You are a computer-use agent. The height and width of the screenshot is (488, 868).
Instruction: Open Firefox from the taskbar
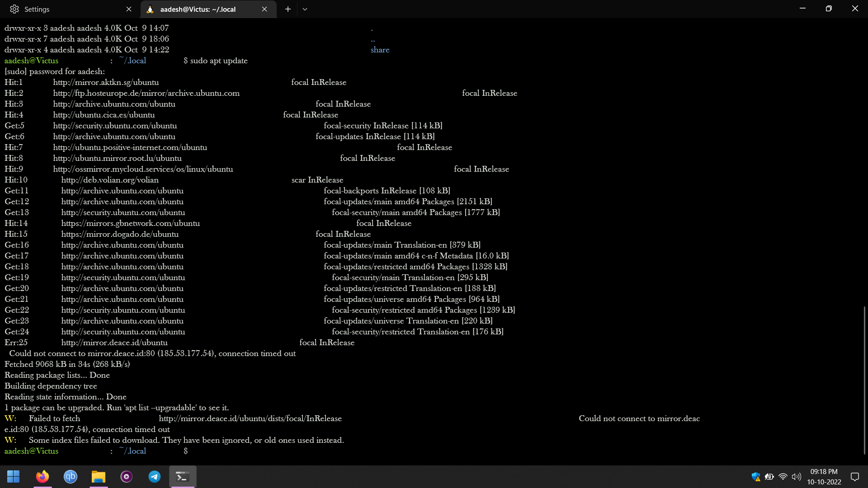(42, 477)
